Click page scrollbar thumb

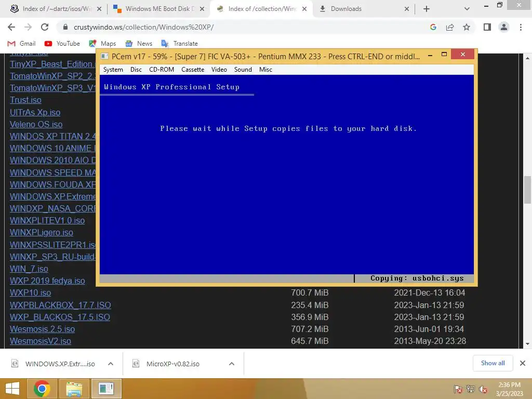tap(527, 190)
